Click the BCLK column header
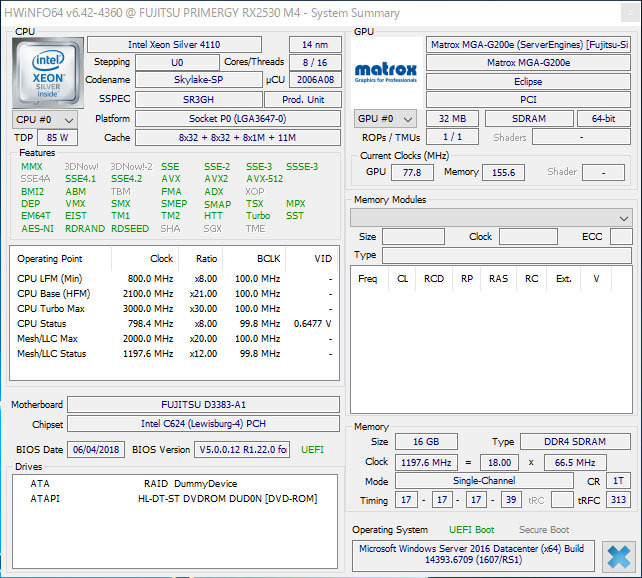 tap(254, 259)
